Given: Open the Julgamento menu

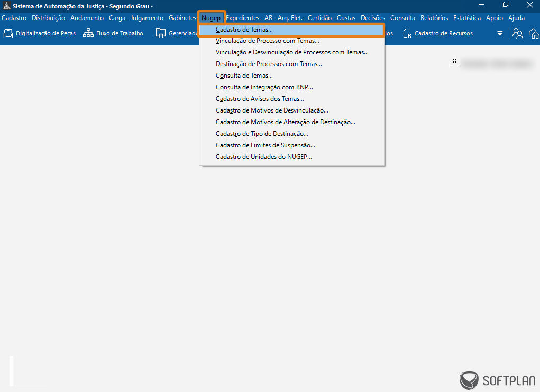Looking at the screenshot, I should [147, 18].
